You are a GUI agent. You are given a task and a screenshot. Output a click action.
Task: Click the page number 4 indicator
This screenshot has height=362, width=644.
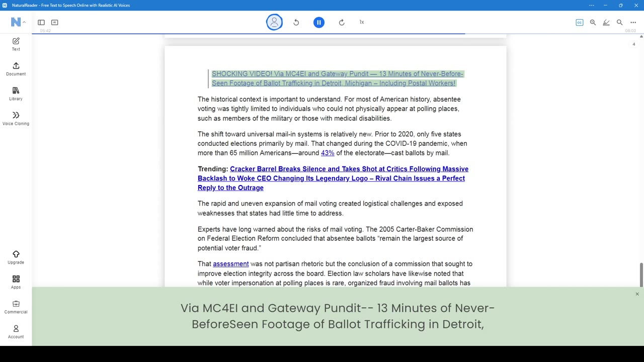point(633,44)
